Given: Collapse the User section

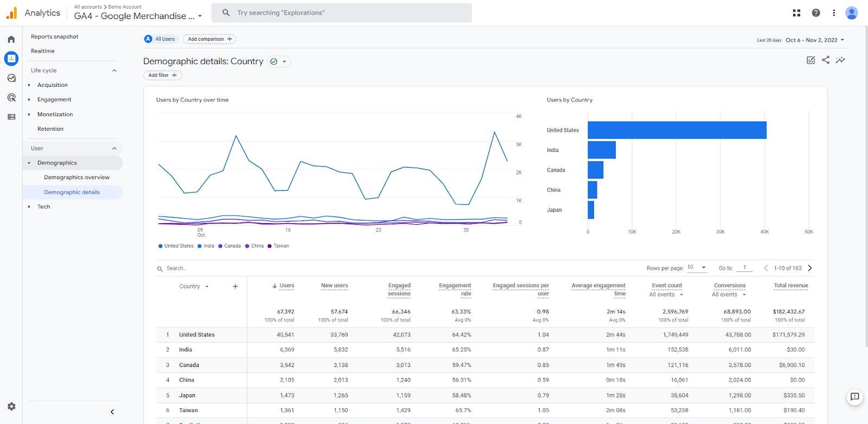Looking at the screenshot, I should [114, 148].
